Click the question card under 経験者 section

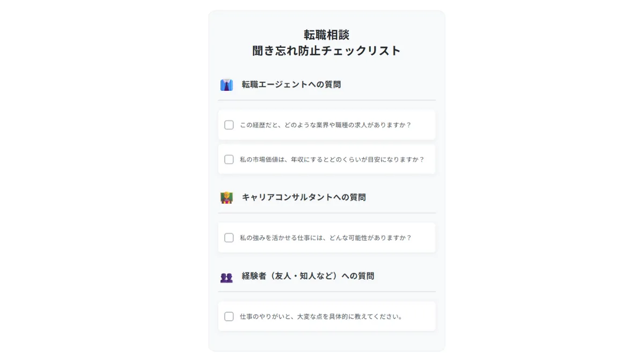[326, 316]
